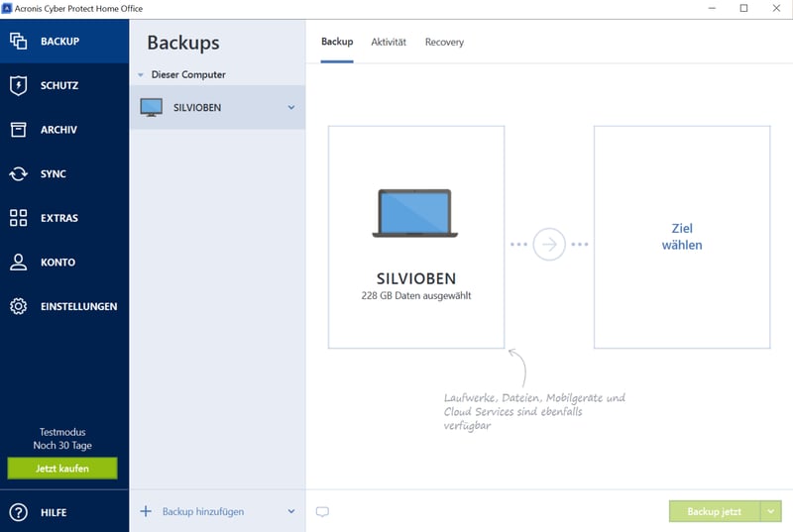Select the KONTO menu label
The width and height of the screenshot is (793, 532).
pyautogui.click(x=57, y=263)
